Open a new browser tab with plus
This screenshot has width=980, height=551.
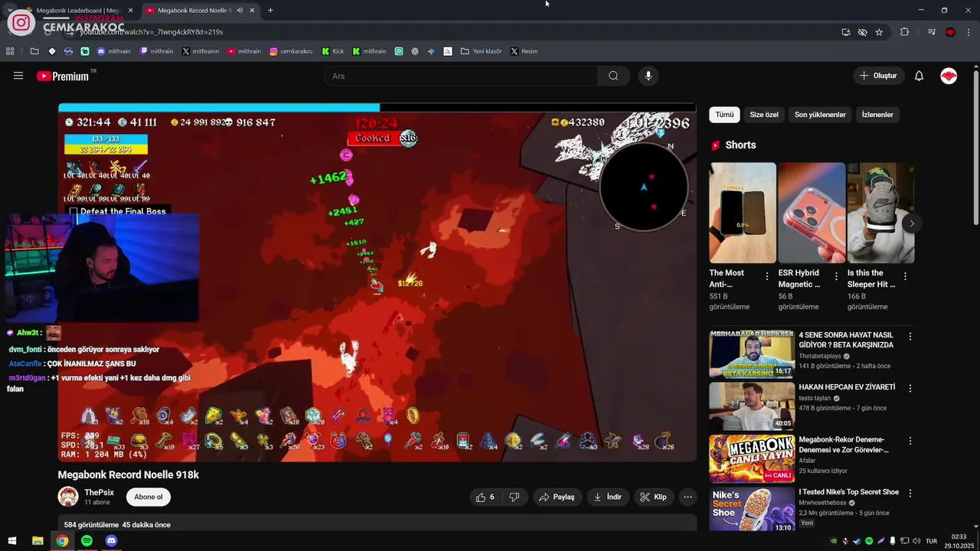click(270, 10)
